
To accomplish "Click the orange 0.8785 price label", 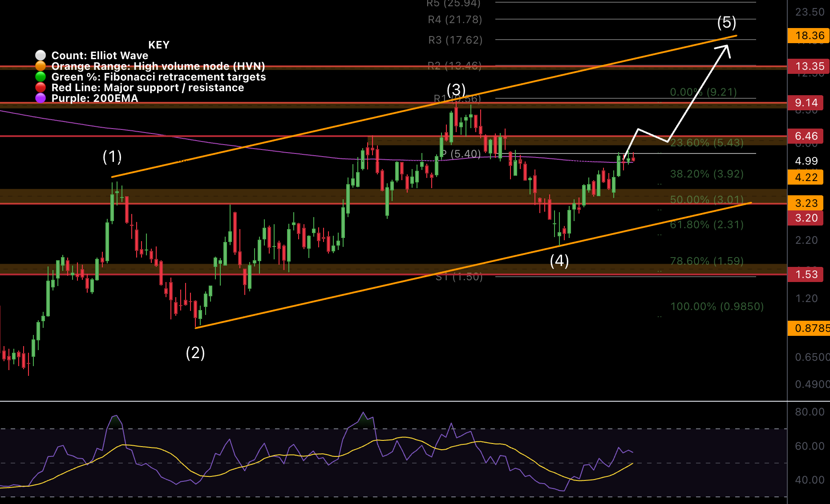I will [x=809, y=328].
